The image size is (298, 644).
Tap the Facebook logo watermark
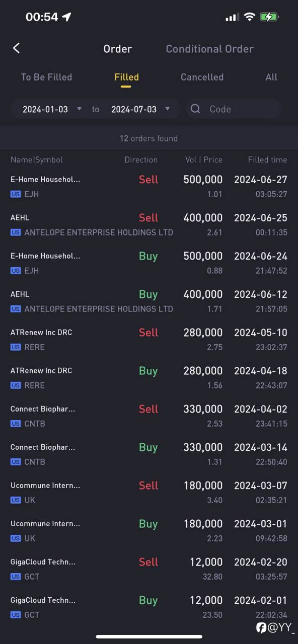pyautogui.click(x=261, y=627)
